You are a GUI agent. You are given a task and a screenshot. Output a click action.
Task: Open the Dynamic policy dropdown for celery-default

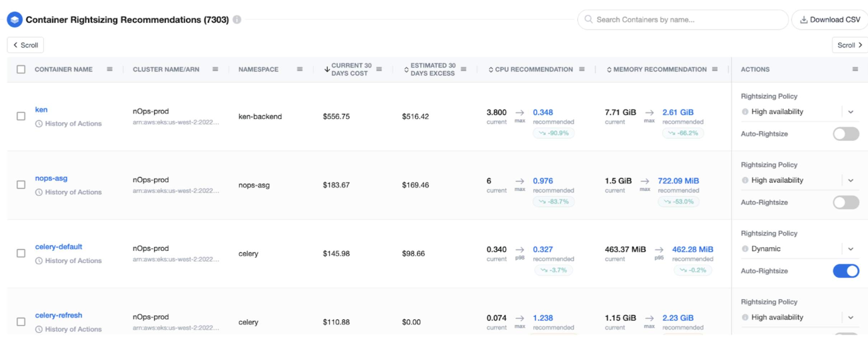click(x=850, y=249)
